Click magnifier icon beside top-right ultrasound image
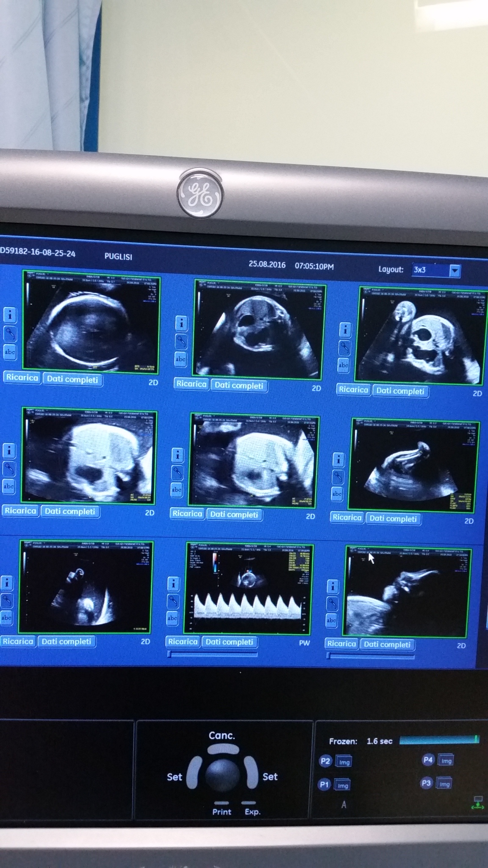 pos(344,348)
